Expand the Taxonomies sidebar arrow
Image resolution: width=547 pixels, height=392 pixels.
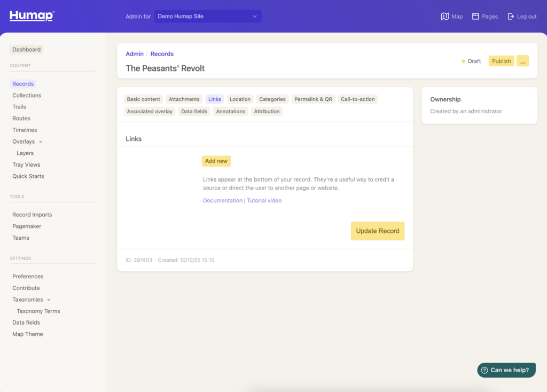point(49,300)
